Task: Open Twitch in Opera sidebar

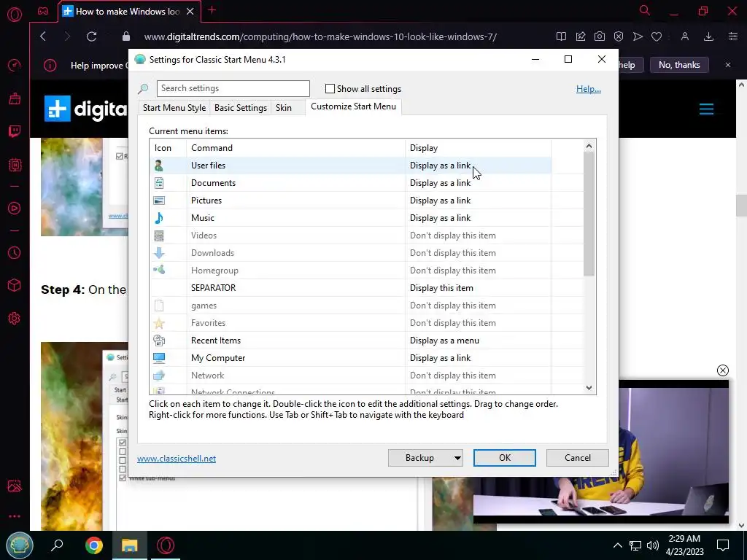Action: tap(15, 131)
